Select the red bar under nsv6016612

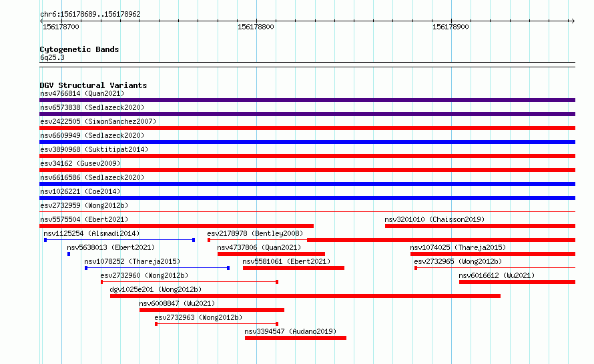tap(517, 282)
